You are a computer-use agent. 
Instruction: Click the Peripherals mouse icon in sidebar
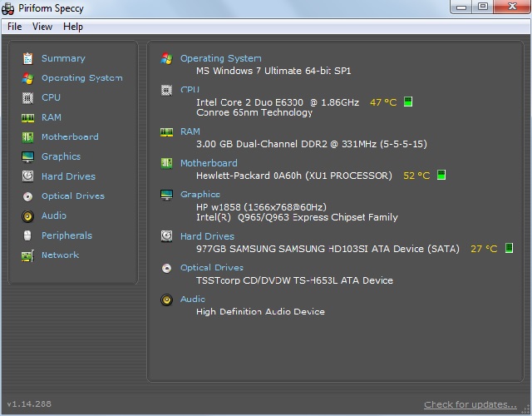point(27,235)
